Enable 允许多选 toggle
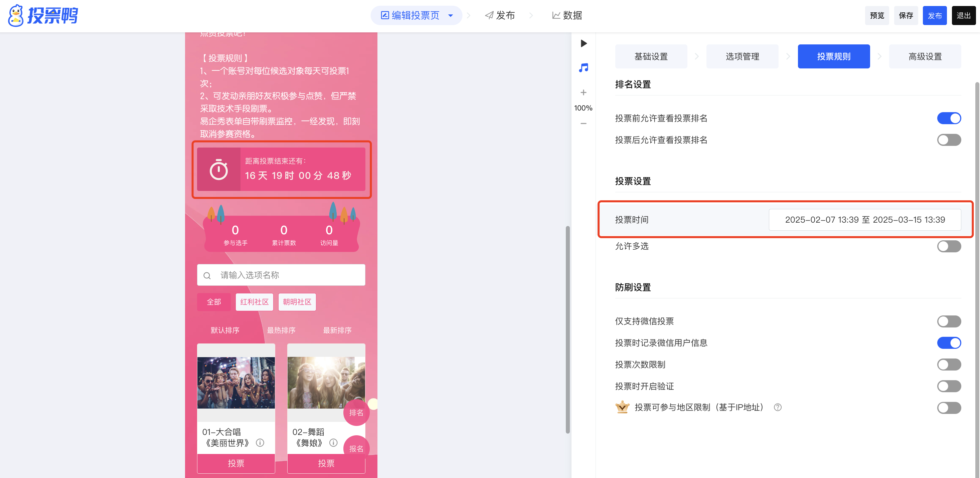 (949, 246)
